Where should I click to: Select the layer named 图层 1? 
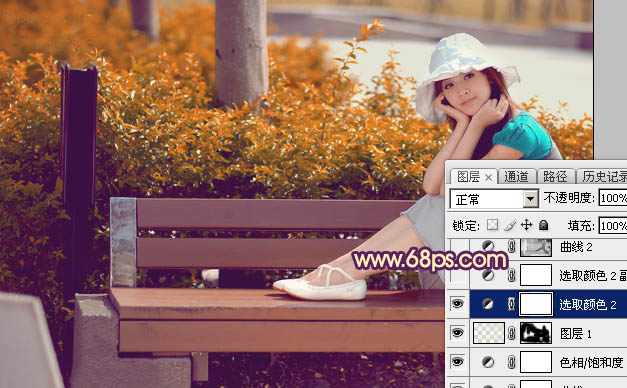coord(575,334)
